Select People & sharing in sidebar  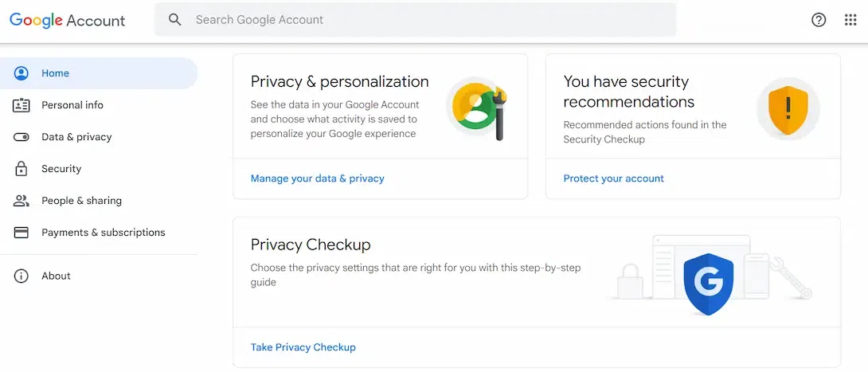pos(81,201)
